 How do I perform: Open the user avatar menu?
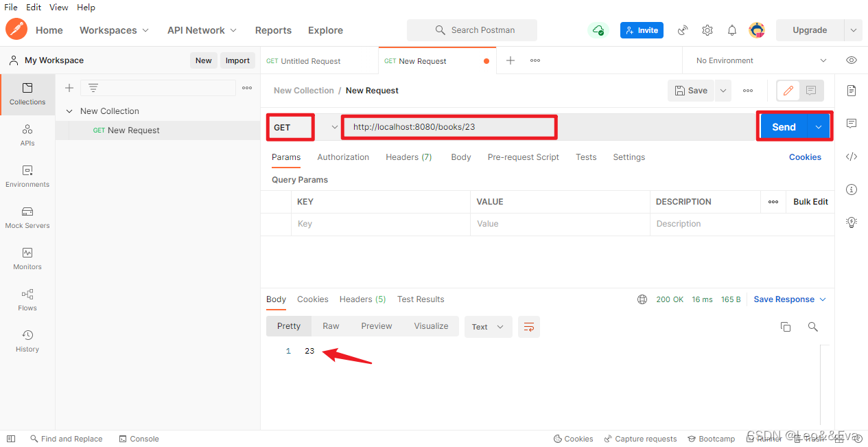[x=757, y=30]
